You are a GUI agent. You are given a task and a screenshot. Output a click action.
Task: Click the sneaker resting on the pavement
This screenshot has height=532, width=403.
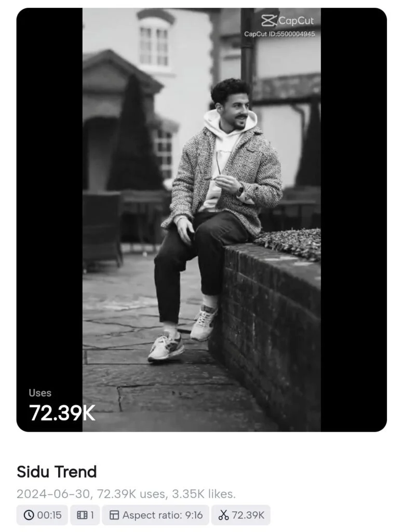tap(166, 348)
